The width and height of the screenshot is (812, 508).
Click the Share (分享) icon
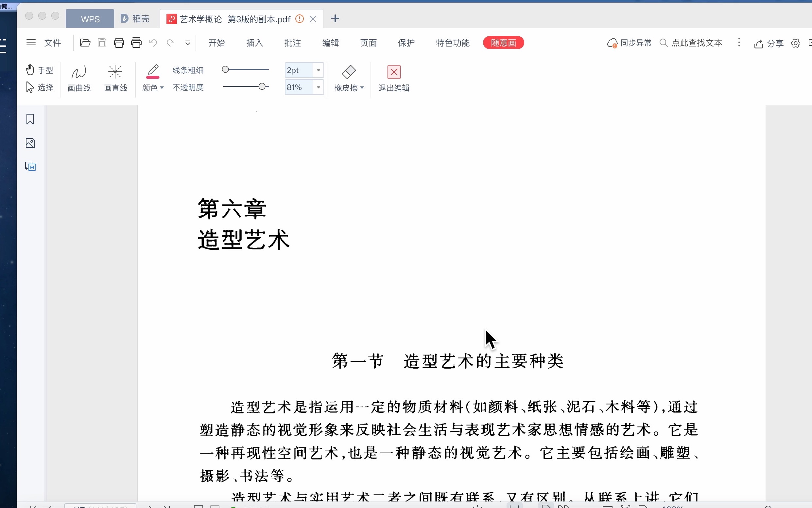point(758,44)
